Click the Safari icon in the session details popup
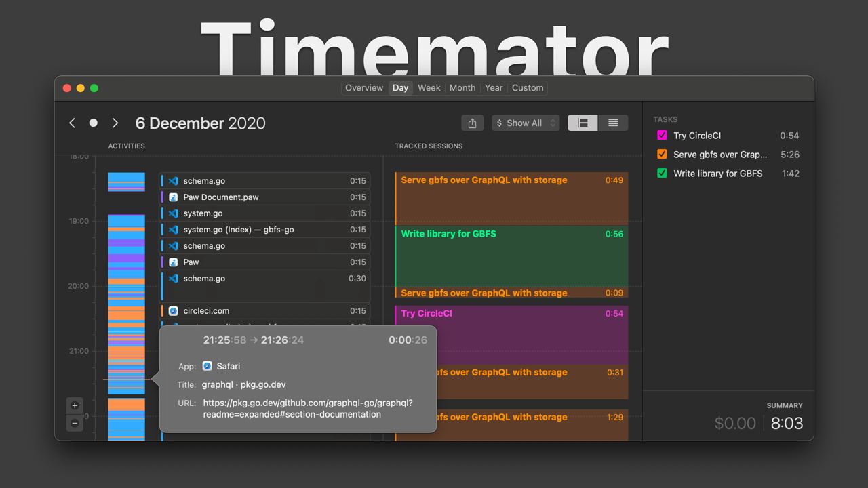The height and width of the screenshot is (488, 868). [207, 366]
